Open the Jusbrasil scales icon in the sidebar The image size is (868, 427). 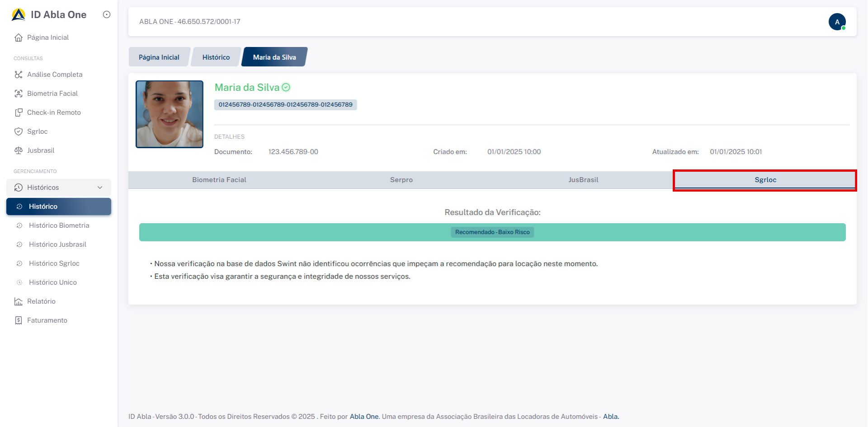[19, 150]
